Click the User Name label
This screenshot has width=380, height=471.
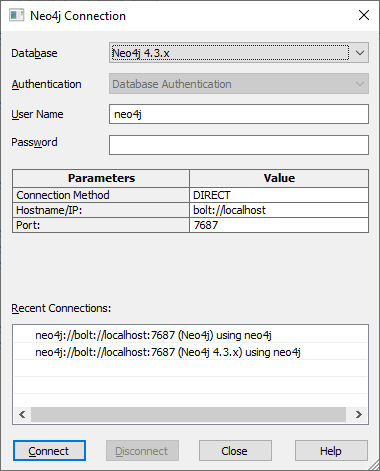[x=37, y=114]
